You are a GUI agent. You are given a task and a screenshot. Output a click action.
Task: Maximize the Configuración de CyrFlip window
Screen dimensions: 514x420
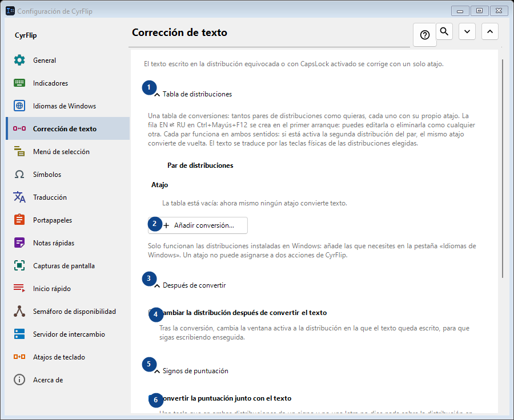pyautogui.click(x=479, y=11)
